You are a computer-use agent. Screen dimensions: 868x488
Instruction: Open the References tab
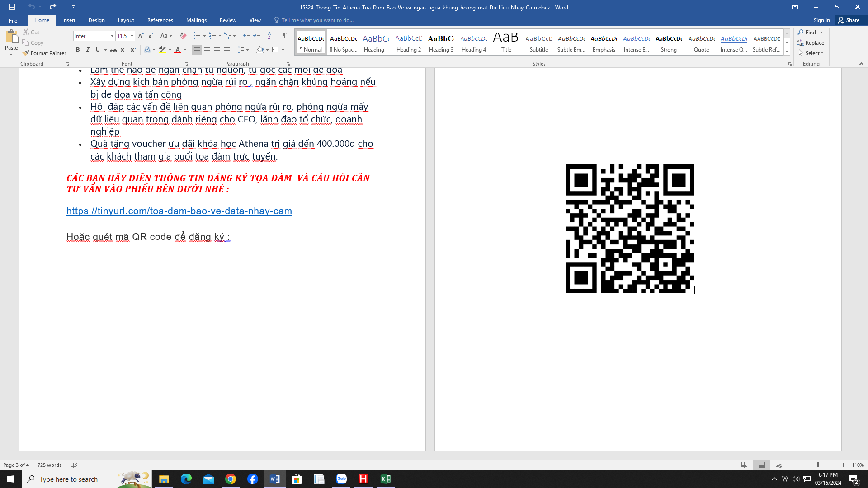click(x=160, y=20)
